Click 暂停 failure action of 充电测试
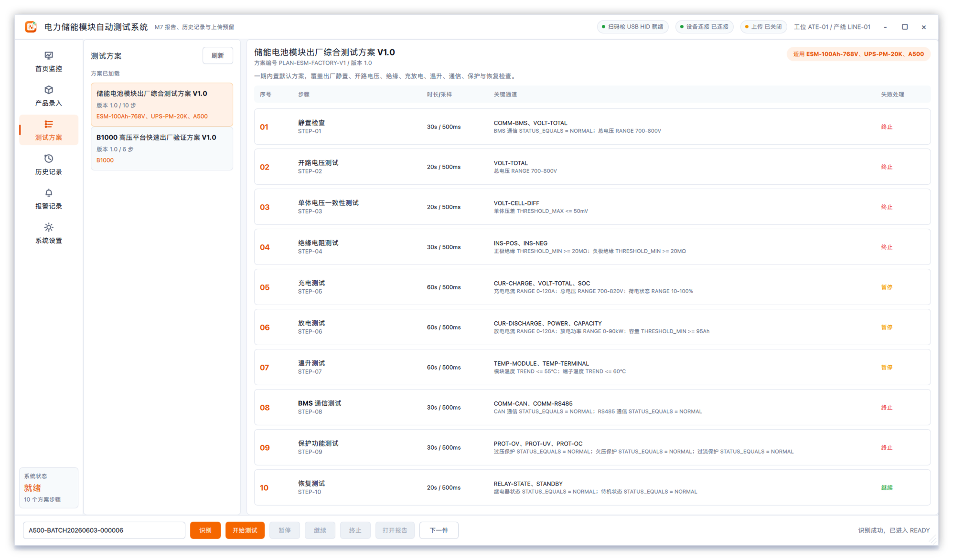The height and width of the screenshot is (560, 953). click(887, 287)
